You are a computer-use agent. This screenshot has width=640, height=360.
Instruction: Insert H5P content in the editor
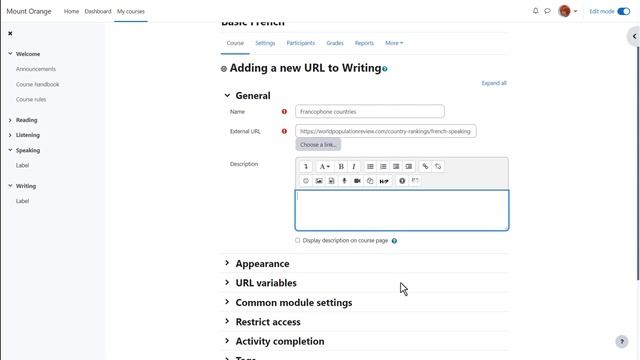[x=384, y=181]
